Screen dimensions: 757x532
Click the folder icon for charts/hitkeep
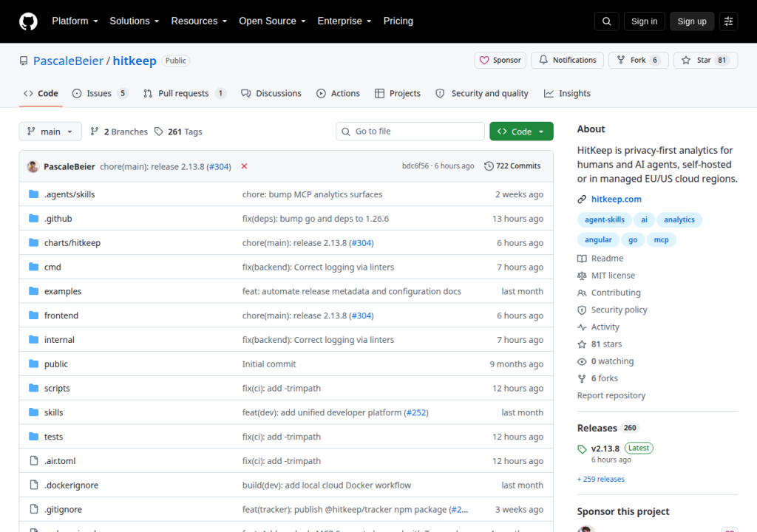click(x=33, y=242)
